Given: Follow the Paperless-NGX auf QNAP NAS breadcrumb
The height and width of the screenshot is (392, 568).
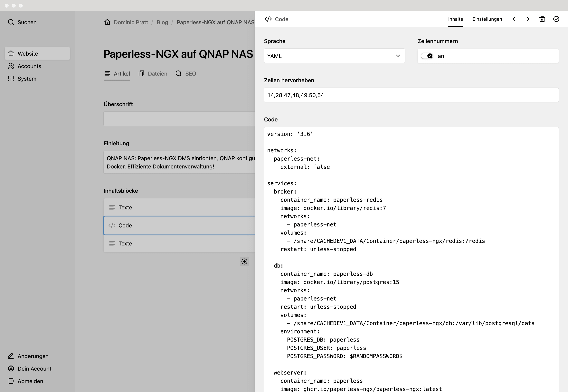Looking at the screenshot, I should [x=215, y=22].
